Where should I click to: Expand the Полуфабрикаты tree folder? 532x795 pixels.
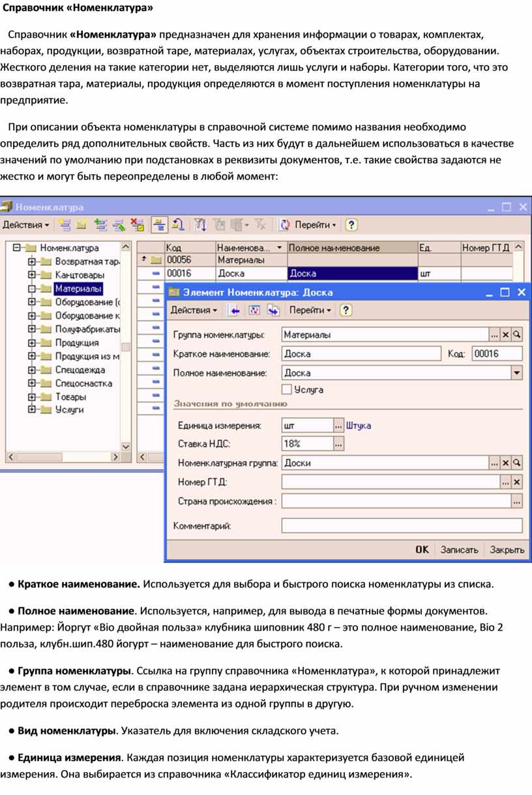point(32,329)
